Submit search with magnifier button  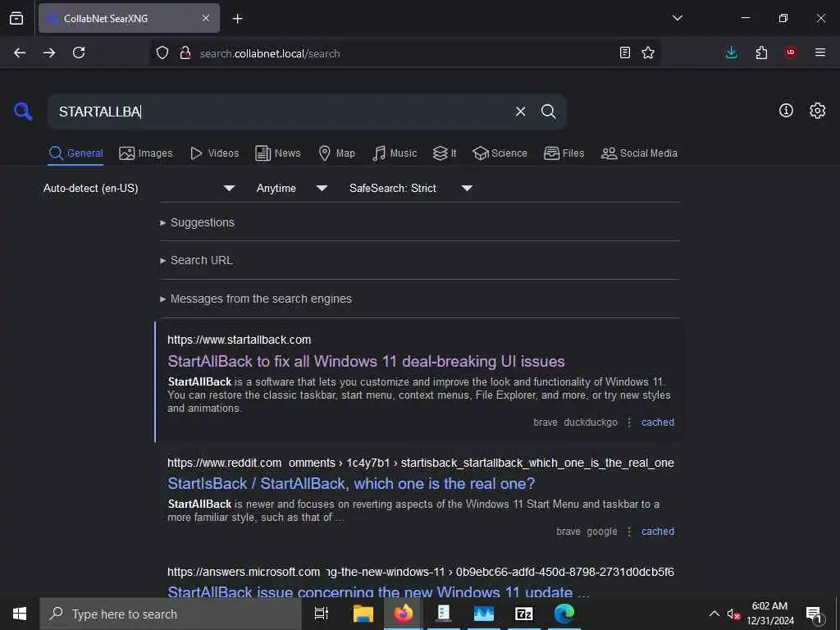[548, 112]
